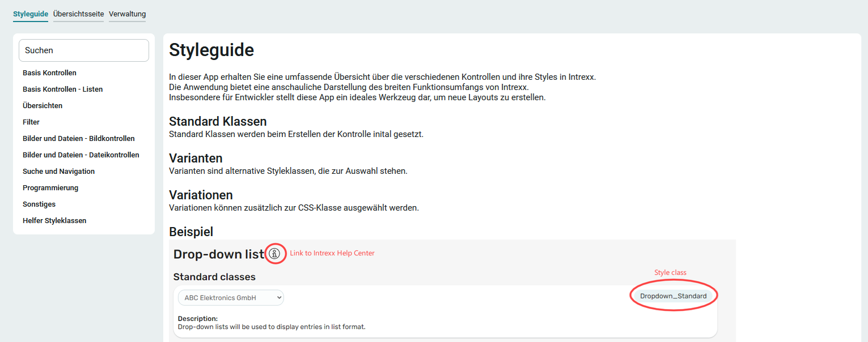Click the chevron arrow of the example dropdown
The width and height of the screenshot is (868, 342).
(x=278, y=297)
